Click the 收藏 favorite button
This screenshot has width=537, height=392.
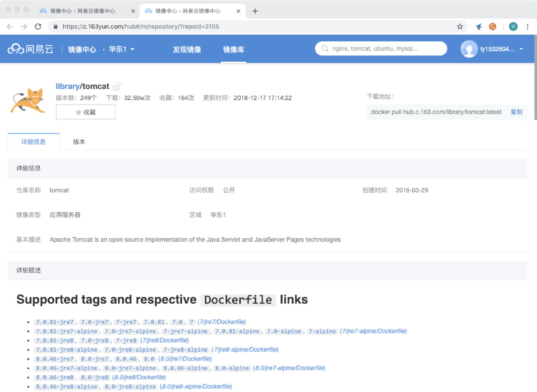click(86, 112)
